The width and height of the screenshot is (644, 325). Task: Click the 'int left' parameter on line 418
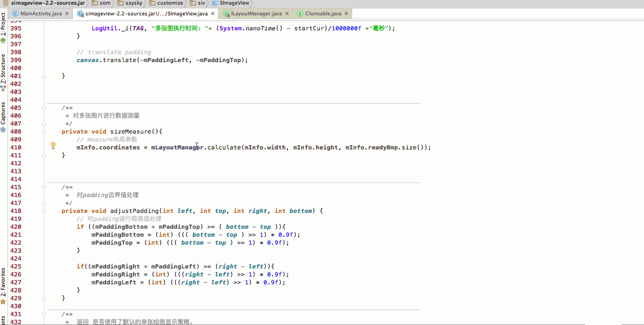(177, 211)
